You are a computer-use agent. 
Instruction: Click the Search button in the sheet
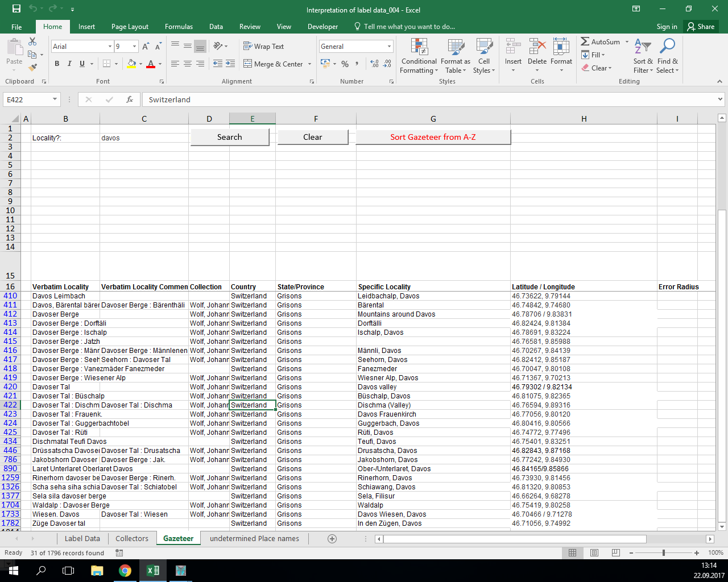click(230, 137)
